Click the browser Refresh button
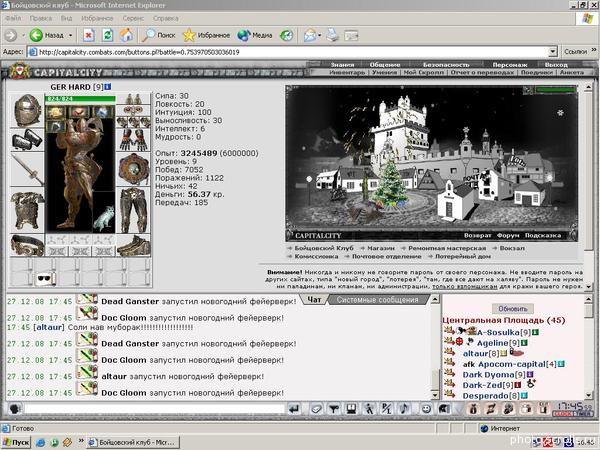The height and width of the screenshot is (450, 600). pos(108,35)
